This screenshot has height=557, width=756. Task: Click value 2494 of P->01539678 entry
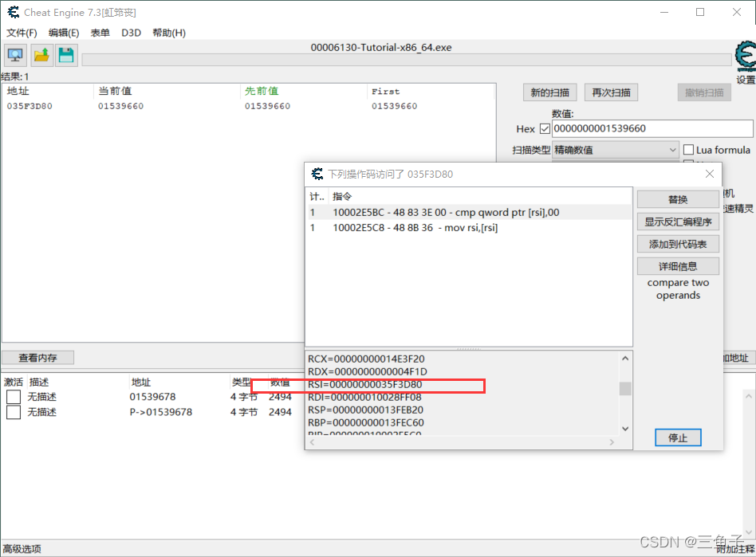pyautogui.click(x=280, y=413)
